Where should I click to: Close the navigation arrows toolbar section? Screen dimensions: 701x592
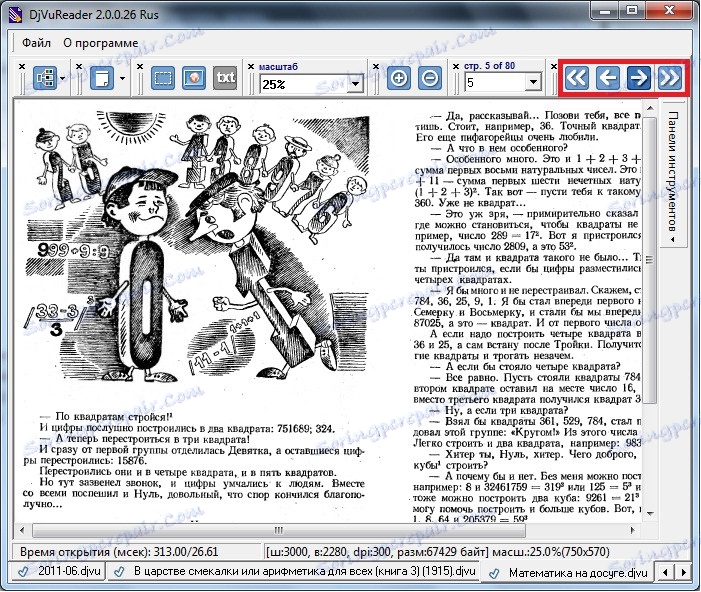554,67
